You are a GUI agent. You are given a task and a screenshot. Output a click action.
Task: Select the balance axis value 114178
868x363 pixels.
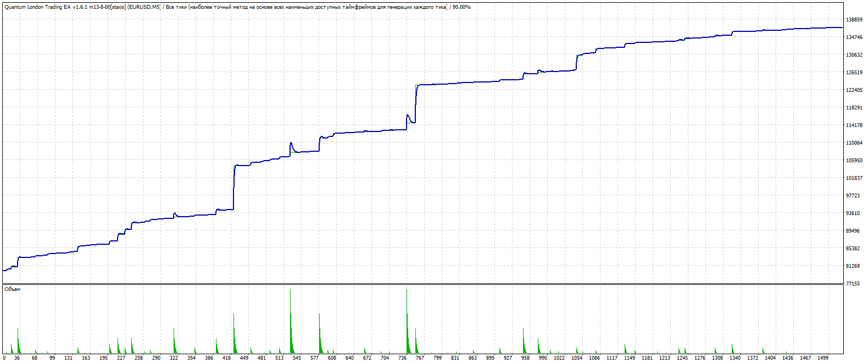coord(854,125)
